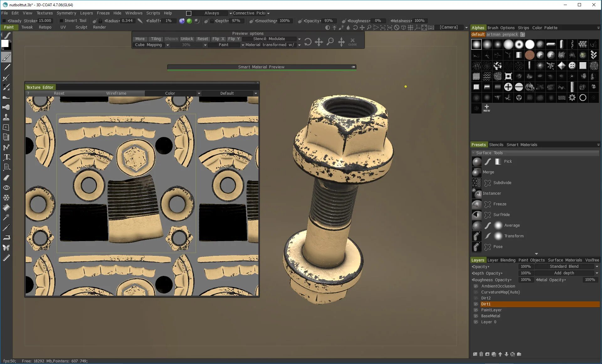
Task: Click the Flip X button
Action: 218,39
